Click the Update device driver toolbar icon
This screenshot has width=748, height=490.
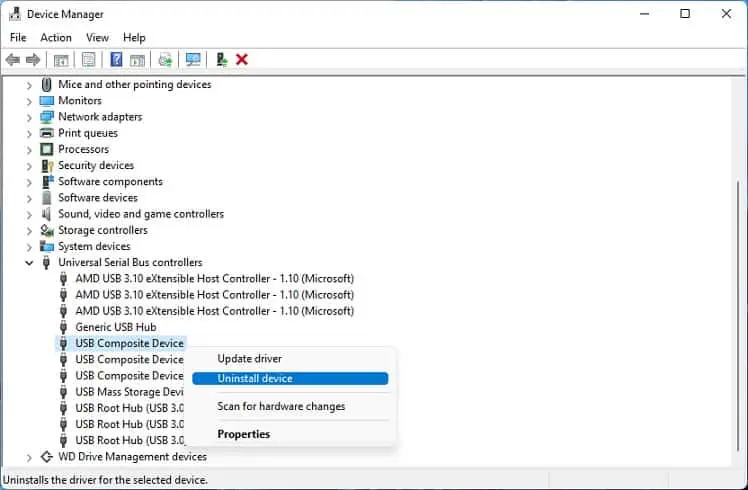165,60
